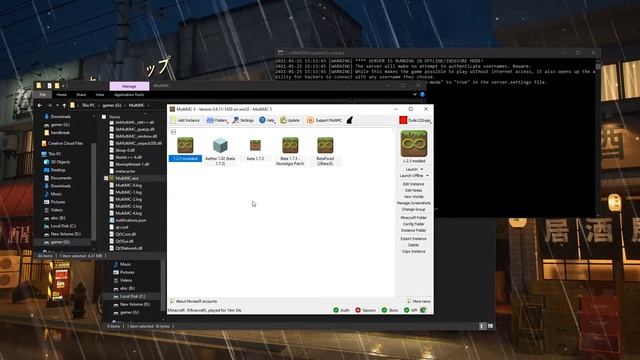Image resolution: width=640 pixels, height=360 pixels.
Task: Select the 1.2.5 modded instance
Action: [185, 149]
